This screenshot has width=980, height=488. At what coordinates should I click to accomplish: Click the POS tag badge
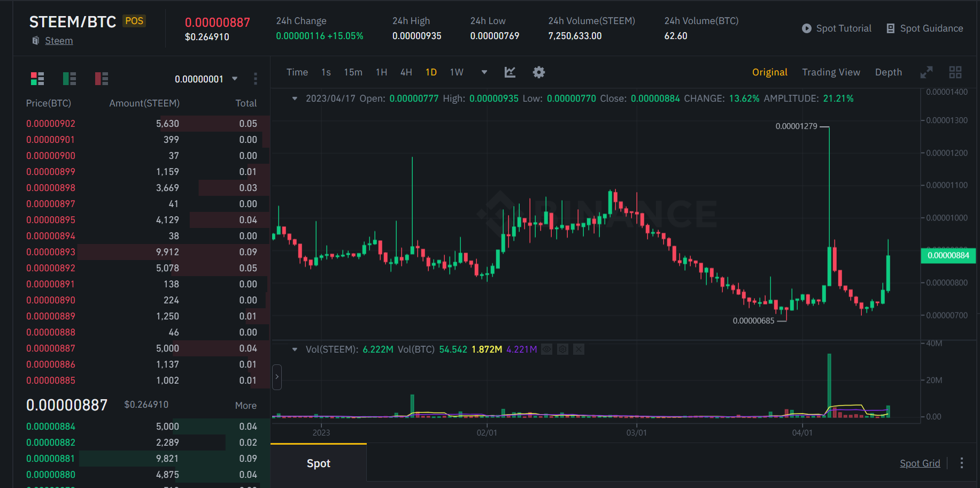coord(134,21)
